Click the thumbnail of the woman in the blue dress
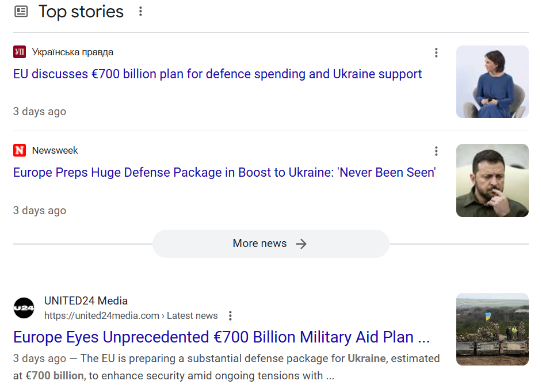542x392 pixels. pos(492,82)
